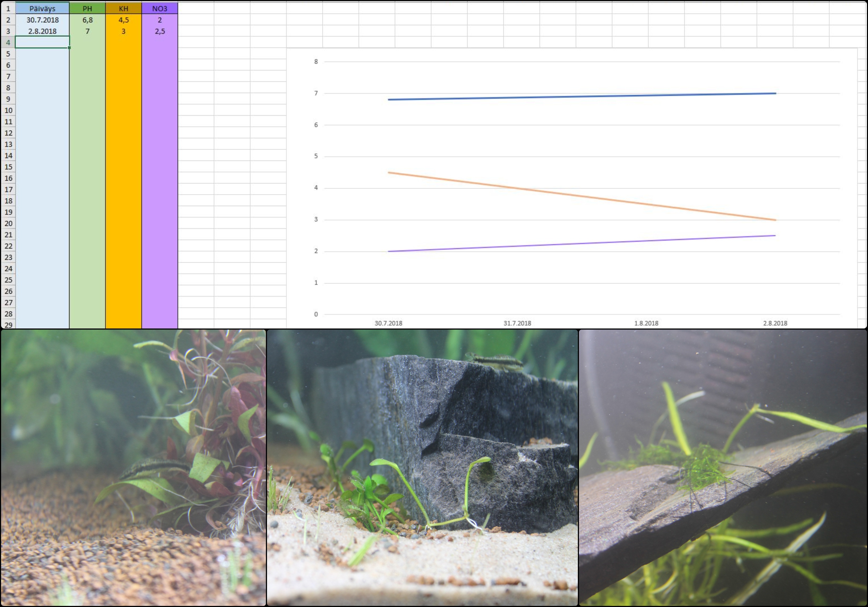This screenshot has height=607, width=868.
Task: Open the moss on slate photo
Action: click(723, 467)
